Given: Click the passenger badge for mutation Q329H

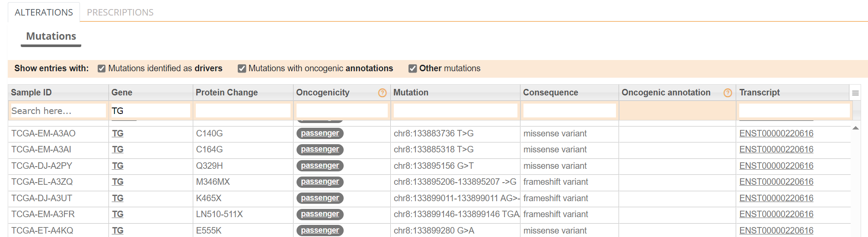Looking at the screenshot, I should point(320,166).
